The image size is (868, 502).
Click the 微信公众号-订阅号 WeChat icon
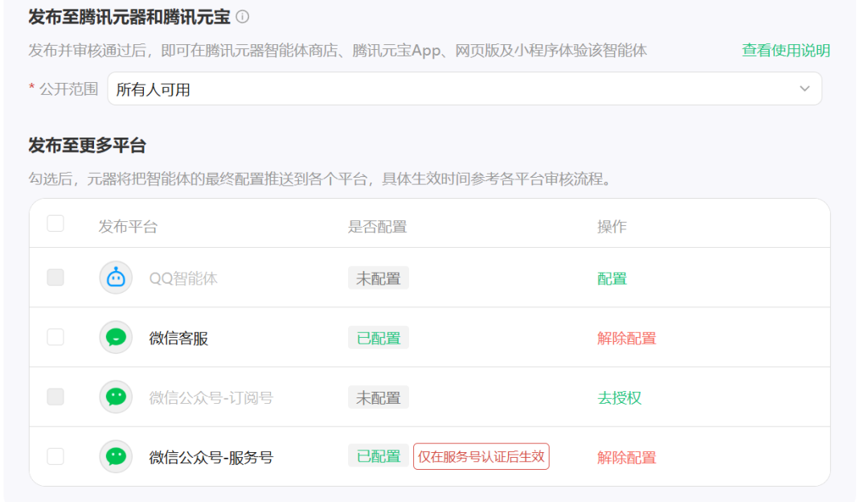click(x=116, y=397)
